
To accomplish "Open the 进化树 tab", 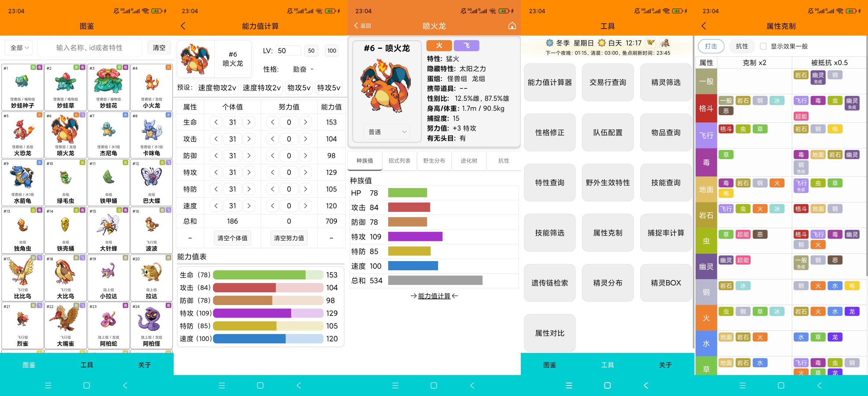I will click(469, 161).
